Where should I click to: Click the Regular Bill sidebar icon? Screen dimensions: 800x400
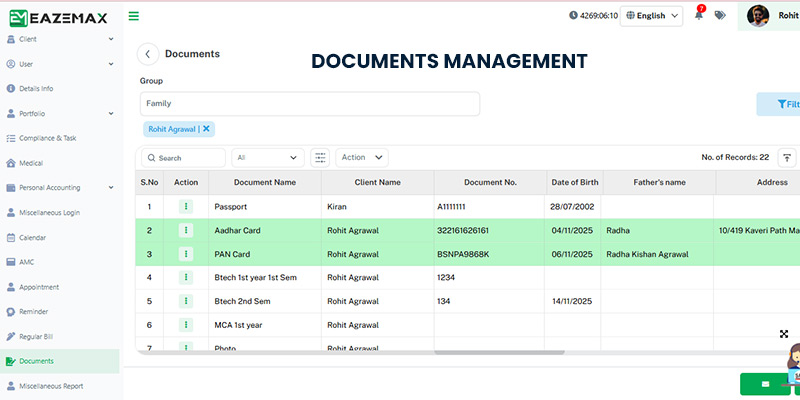point(11,337)
